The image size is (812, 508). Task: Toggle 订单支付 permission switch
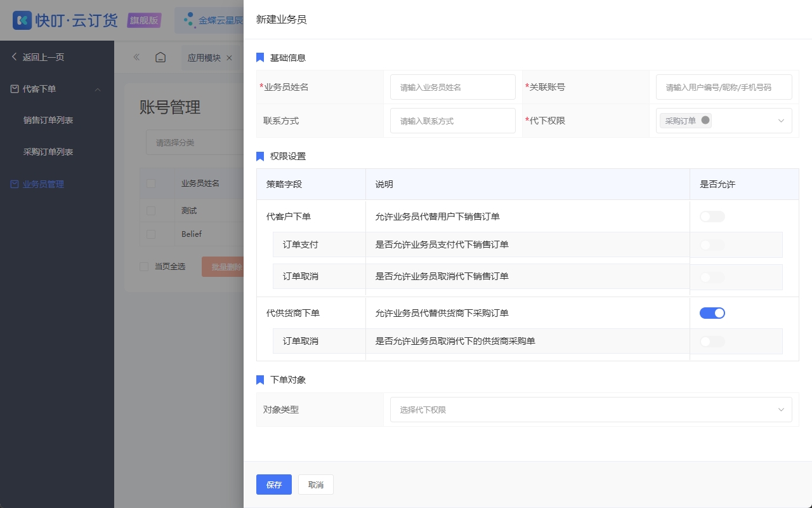[712, 245]
